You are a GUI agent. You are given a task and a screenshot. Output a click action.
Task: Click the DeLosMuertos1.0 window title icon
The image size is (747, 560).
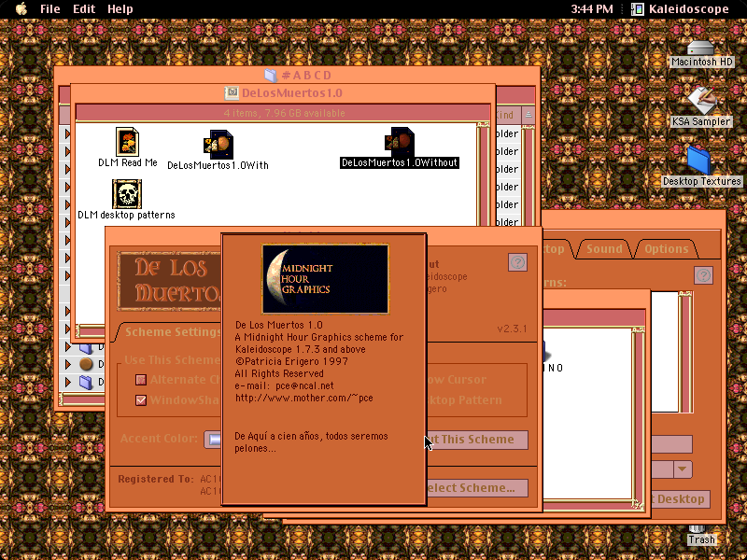pos(232,92)
